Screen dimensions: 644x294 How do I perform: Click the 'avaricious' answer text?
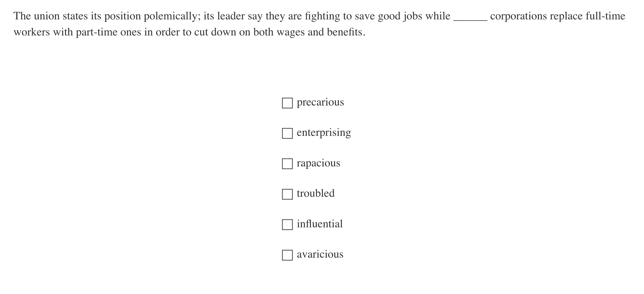click(x=320, y=255)
